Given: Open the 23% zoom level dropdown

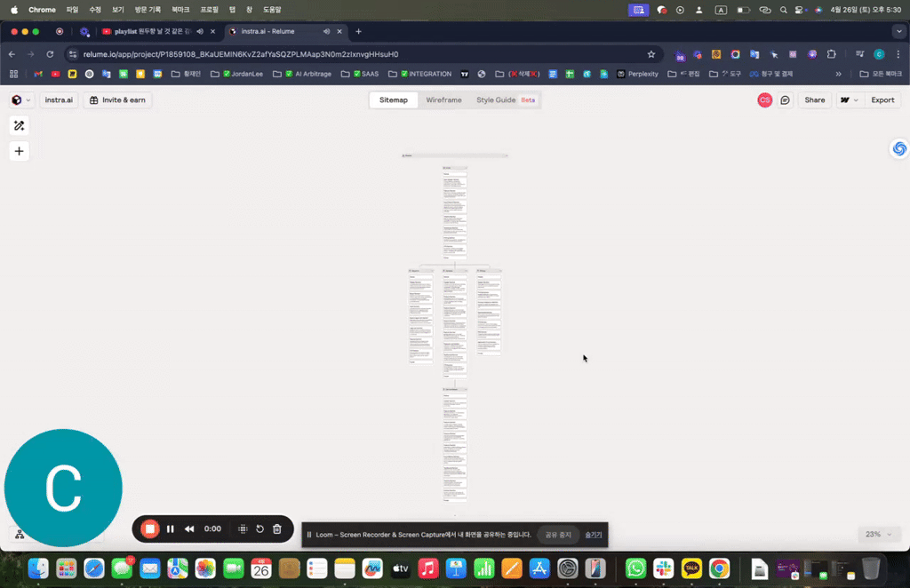Looking at the screenshot, I should coord(878,534).
